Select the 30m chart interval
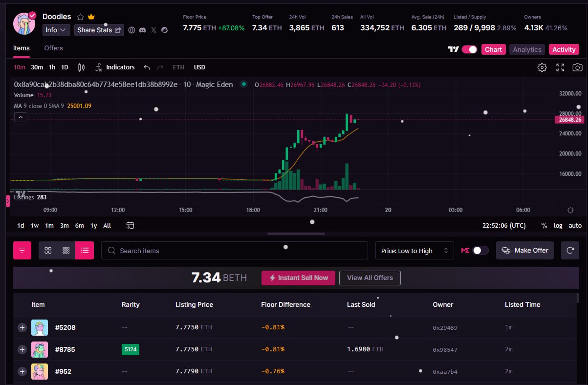The height and width of the screenshot is (385, 588). (37, 67)
